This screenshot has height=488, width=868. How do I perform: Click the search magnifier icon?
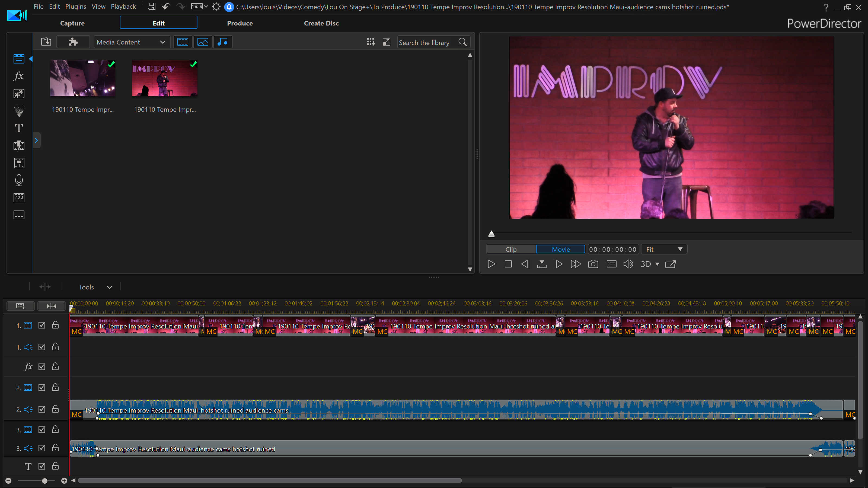click(463, 42)
